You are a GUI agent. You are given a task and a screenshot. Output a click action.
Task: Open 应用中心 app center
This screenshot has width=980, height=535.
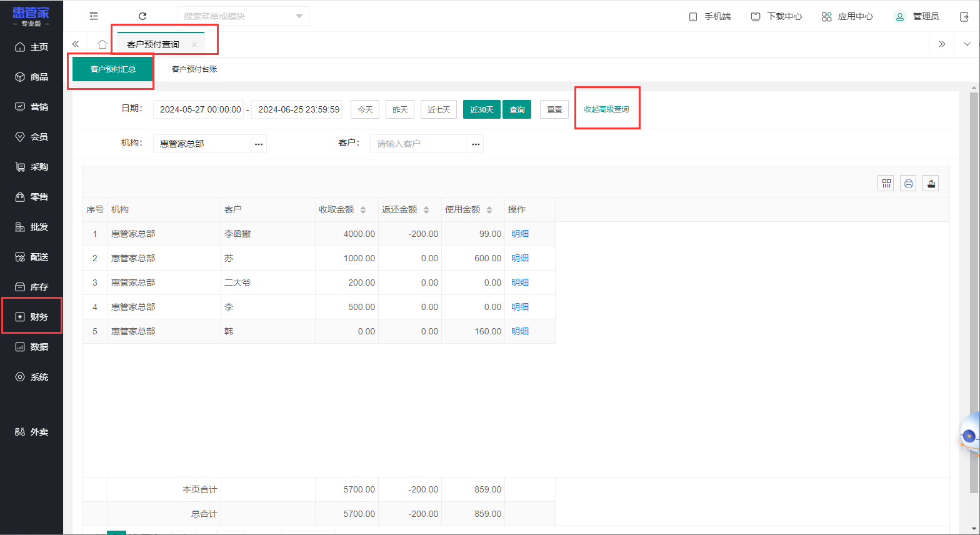847,16
